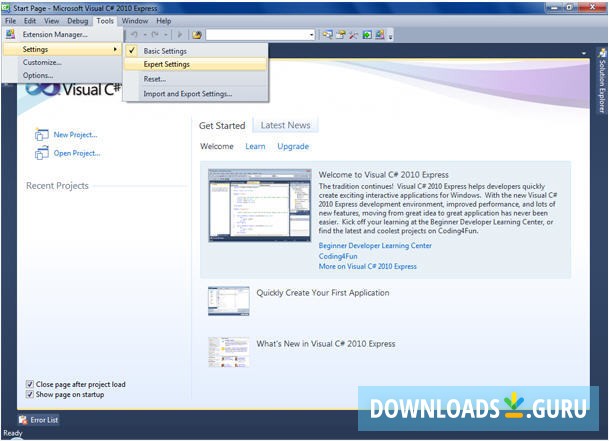Image resolution: width=609 pixels, height=441 pixels.
Task: Click the Find in Files toolbar icon
Action: [197, 35]
